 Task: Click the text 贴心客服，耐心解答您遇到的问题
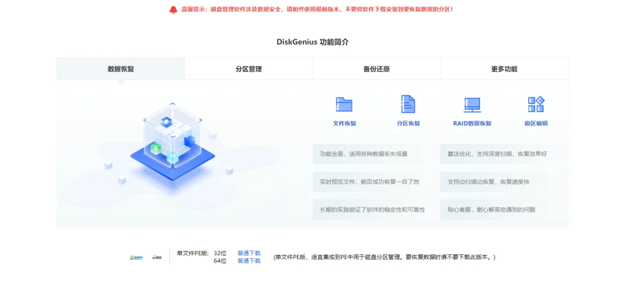(491, 210)
